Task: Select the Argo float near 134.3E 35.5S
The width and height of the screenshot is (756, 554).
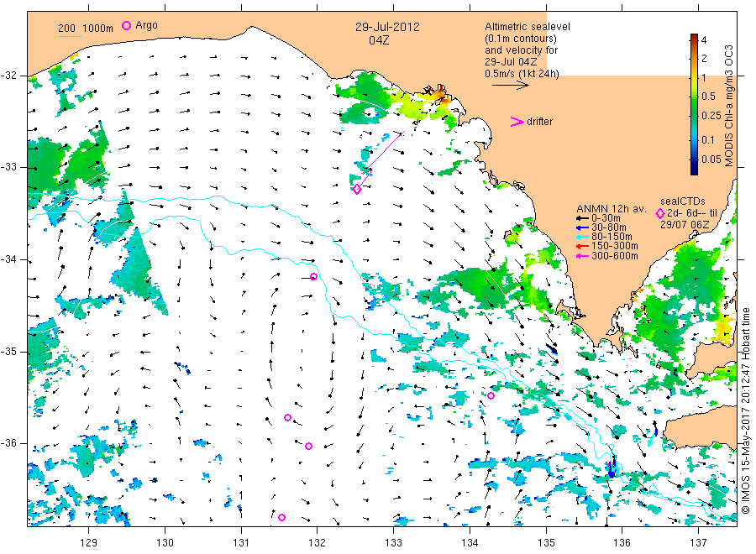Action: (x=491, y=396)
